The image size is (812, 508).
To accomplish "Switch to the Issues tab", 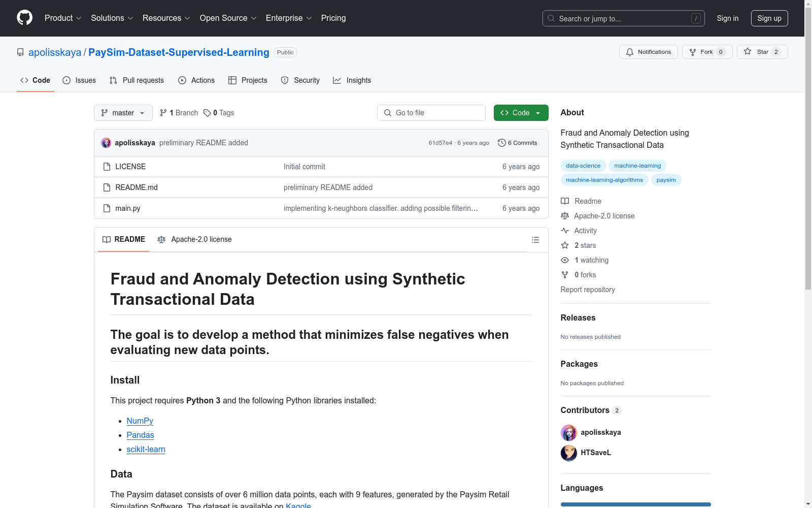I will (79, 80).
